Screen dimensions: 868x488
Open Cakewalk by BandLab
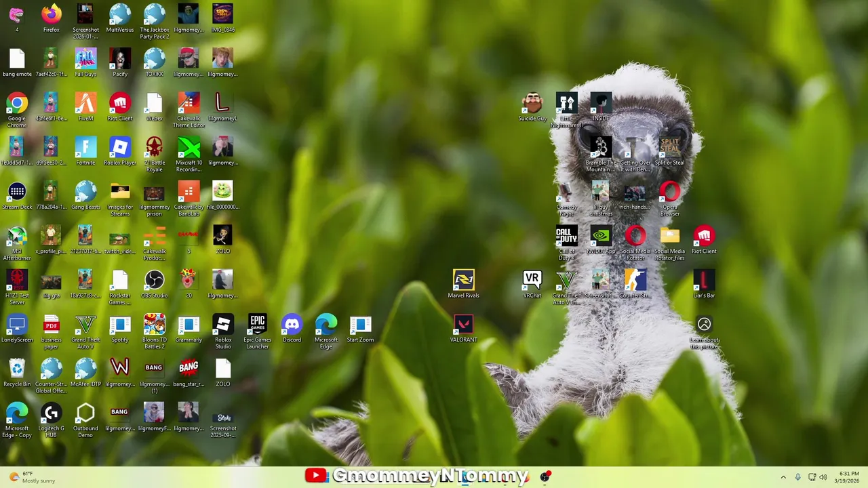point(189,199)
